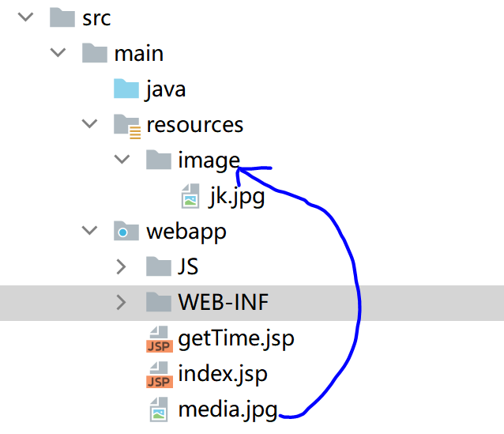Open the index.jsp file name

click(x=223, y=375)
